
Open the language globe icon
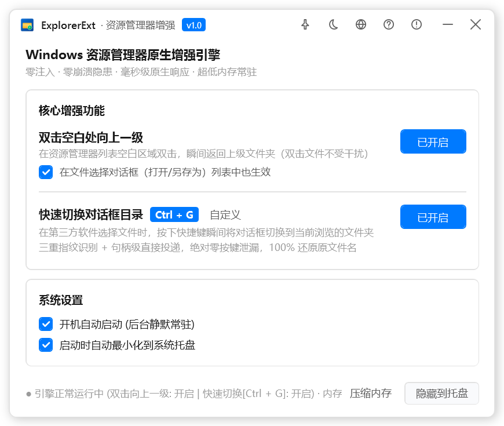pyautogui.click(x=361, y=25)
